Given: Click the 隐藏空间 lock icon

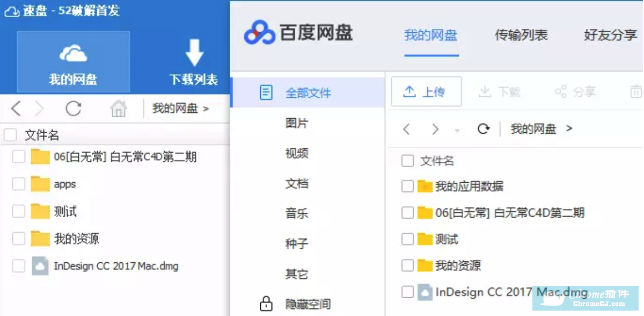Looking at the screenshot, I should coord(266,304).
